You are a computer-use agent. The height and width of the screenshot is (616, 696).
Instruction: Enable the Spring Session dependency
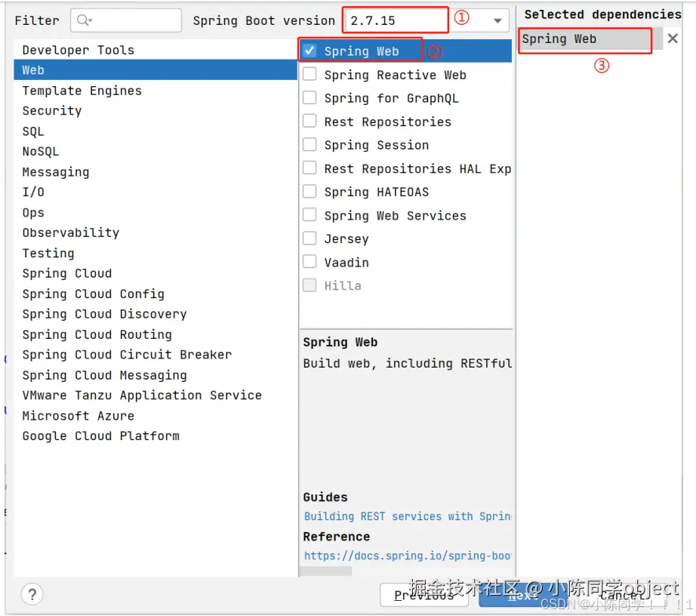(x=310, y=145)
